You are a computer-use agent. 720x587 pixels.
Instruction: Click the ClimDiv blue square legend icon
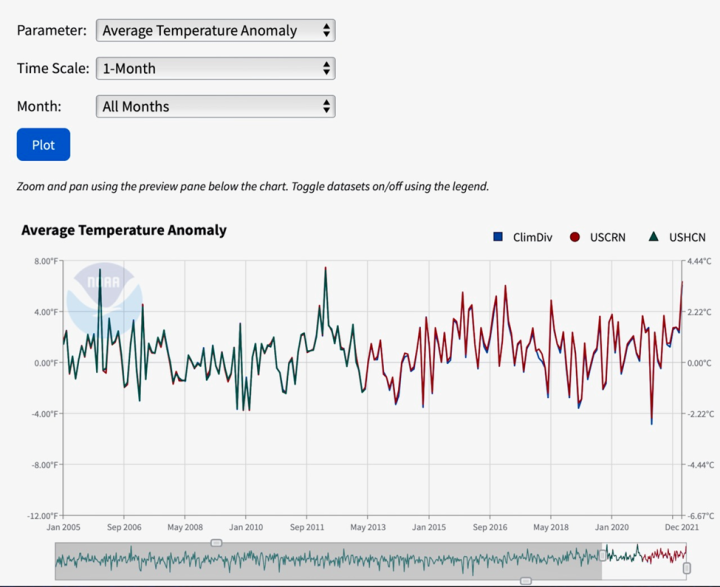(x=498, y=237)
